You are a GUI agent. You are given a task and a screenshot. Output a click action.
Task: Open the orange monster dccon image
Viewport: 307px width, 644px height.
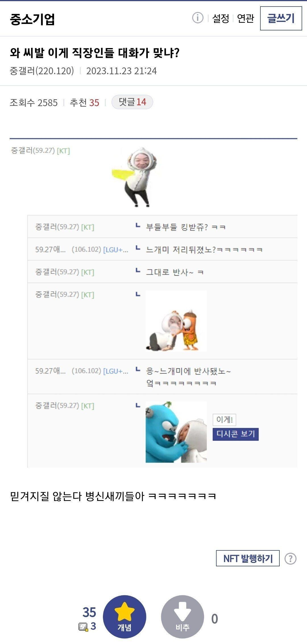pyautogui.click(x=176, y=321)
